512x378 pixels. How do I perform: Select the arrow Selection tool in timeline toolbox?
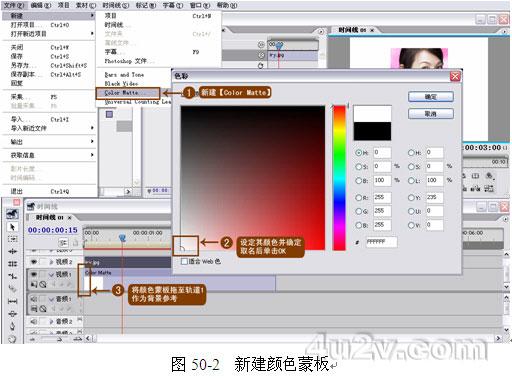(12, 227)
